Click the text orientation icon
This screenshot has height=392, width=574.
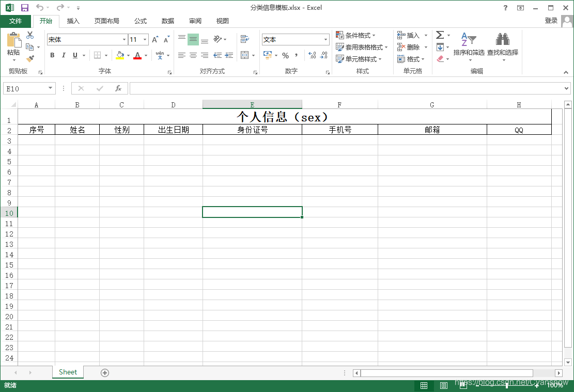tap(218, 39)
